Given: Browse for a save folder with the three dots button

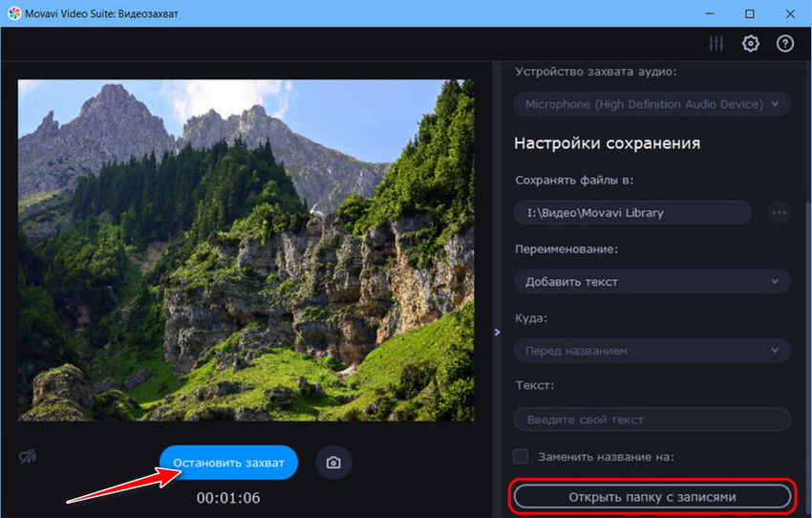Looking at the screenshot, I should (x=779, y=212).
